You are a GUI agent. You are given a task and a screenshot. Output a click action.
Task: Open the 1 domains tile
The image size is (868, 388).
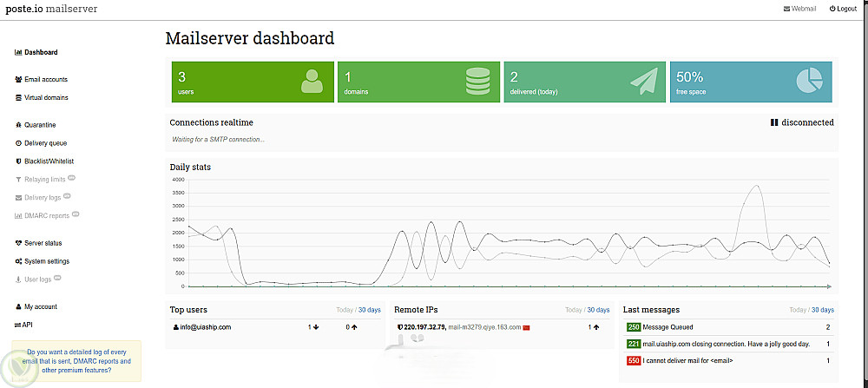click(418, 82)
